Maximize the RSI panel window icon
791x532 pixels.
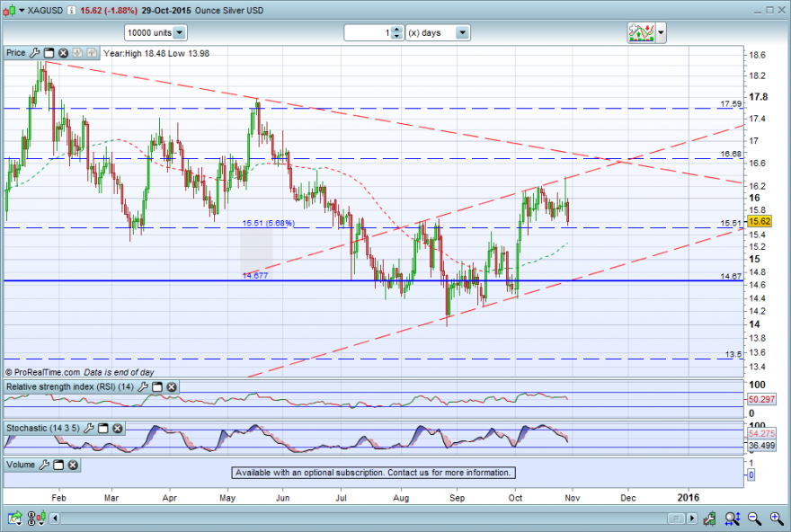tap(157, 386)
